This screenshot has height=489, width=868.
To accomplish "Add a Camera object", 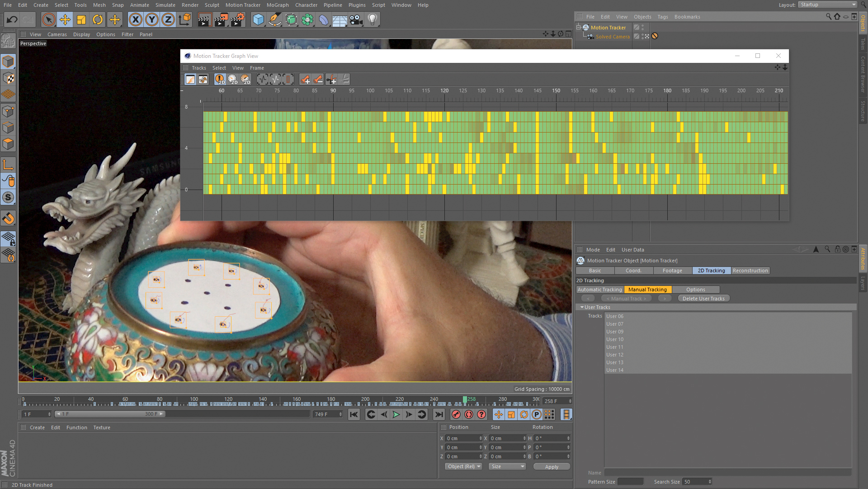I will coord(356,19).
